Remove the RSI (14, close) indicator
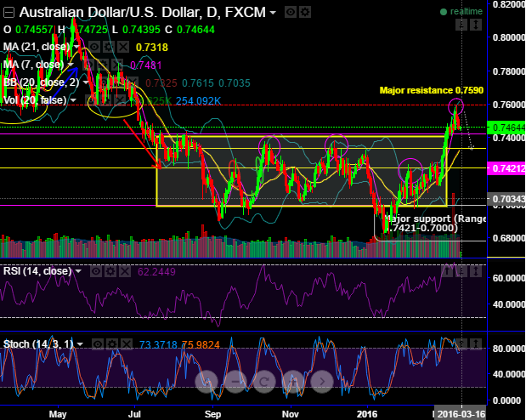The height and width of the screenshot is (420, 526). (x=125, y=271)
